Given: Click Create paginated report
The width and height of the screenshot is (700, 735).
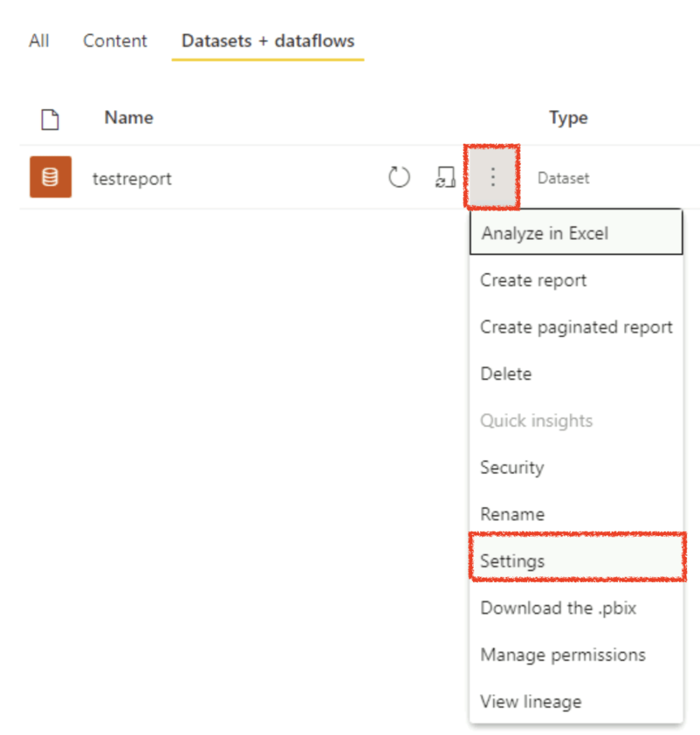Looking at the screenshot, I should point(576,327).
